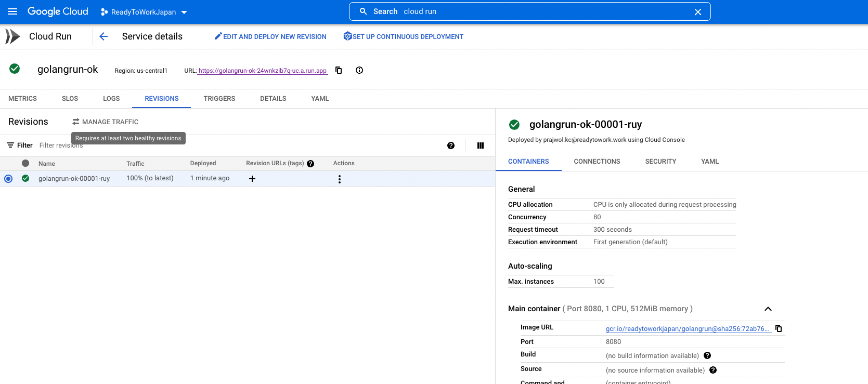
Task: Click the Filter icon in revisions list
Action: [x=10, y=145]
